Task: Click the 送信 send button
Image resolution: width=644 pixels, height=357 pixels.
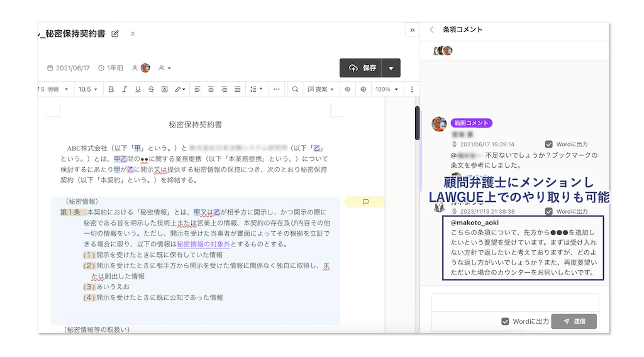Action: pos(574,321)
